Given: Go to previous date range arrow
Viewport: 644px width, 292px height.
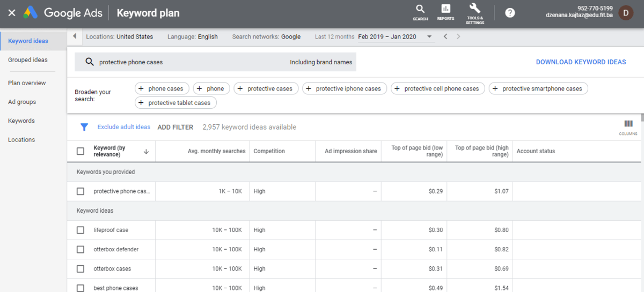Looking at the screenshot, I should (445, 36).
